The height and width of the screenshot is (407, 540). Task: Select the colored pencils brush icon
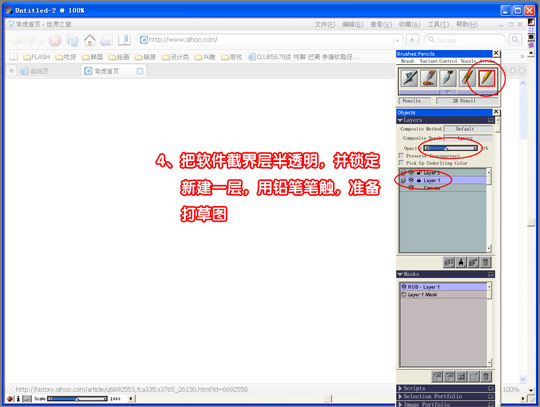[x=467, y=78]
